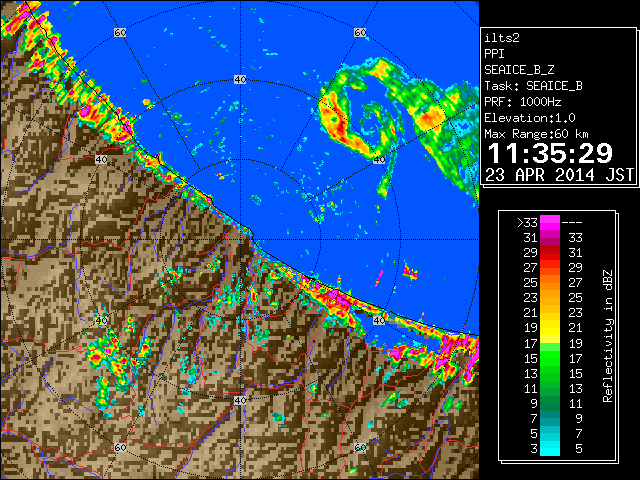Click the '>33' legend label
This screenshot has width=640, height=480.
(527, 223)
